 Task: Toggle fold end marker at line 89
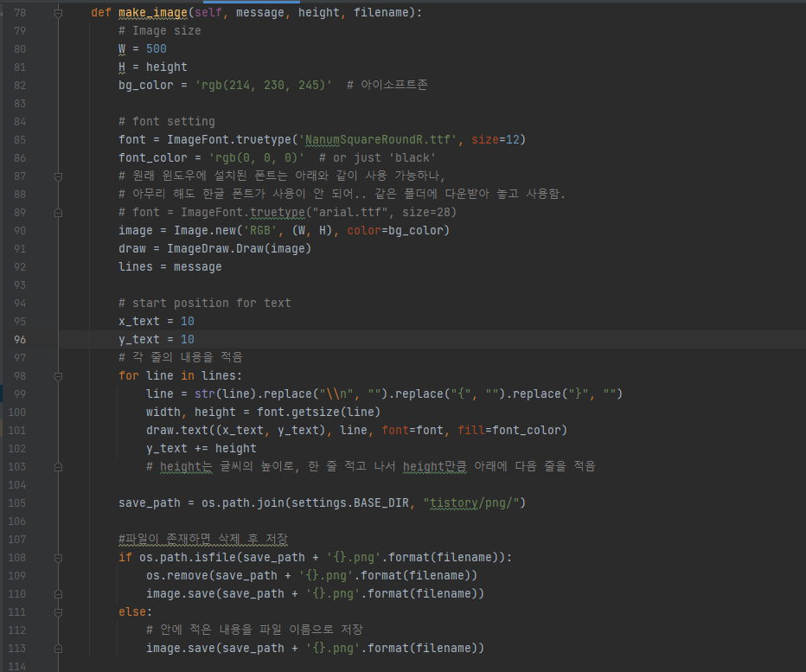click(x=59, y=213)
